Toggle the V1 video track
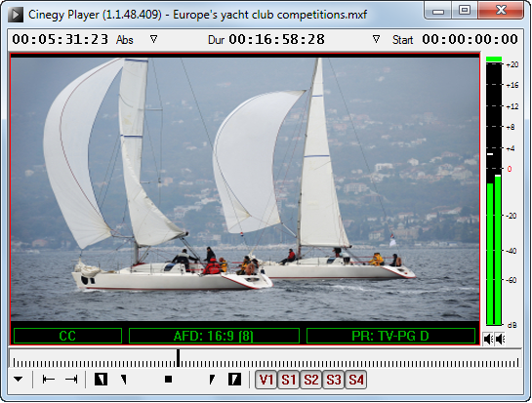532x403 pixels. click(x=266, y=380)
